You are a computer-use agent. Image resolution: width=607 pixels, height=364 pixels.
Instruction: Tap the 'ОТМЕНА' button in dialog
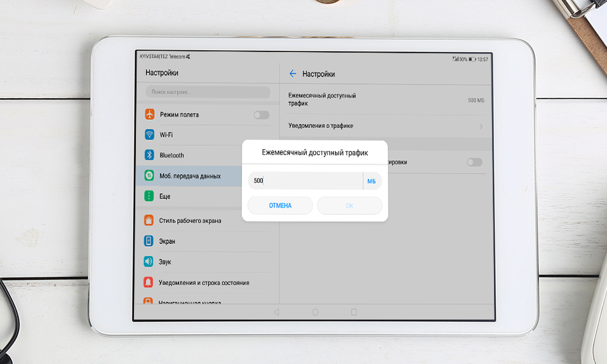pos(280,205)
